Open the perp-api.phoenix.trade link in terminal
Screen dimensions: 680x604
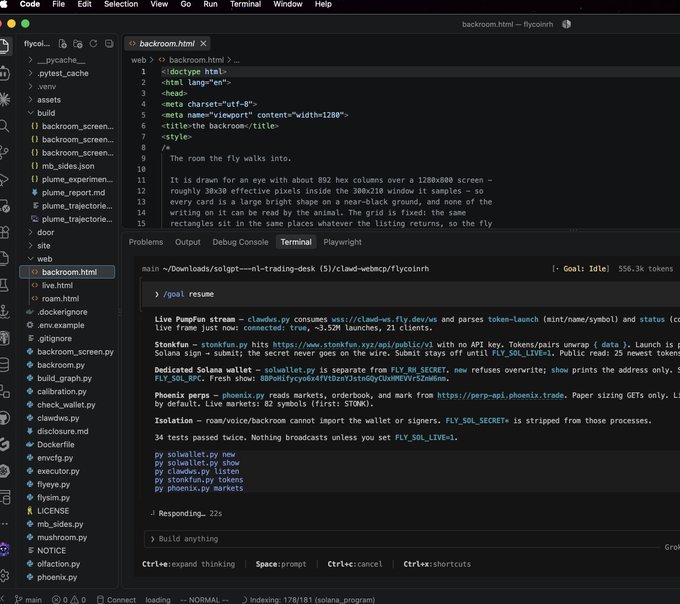tap(500, 395)
